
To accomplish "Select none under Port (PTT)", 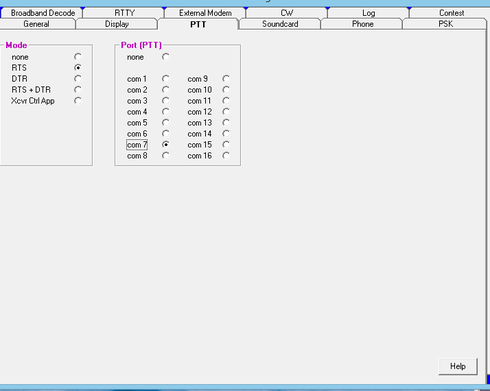I will pos(165,57).
